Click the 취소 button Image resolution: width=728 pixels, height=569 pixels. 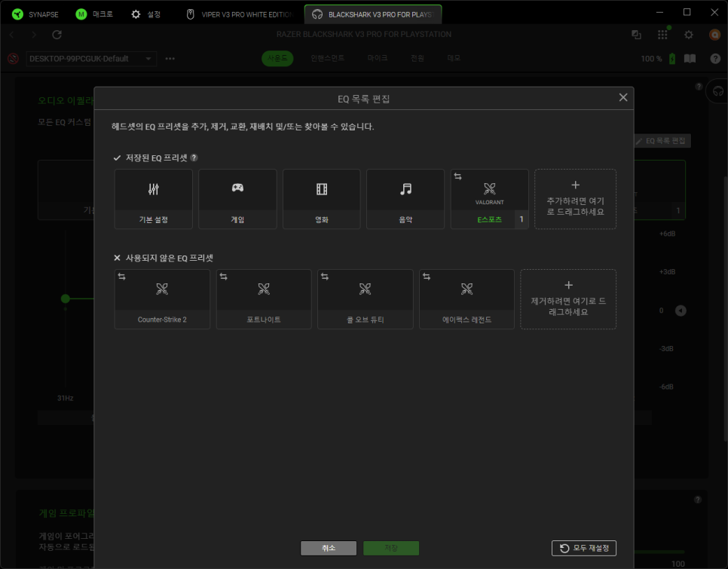pyautogui.click(x=328, y=548)
